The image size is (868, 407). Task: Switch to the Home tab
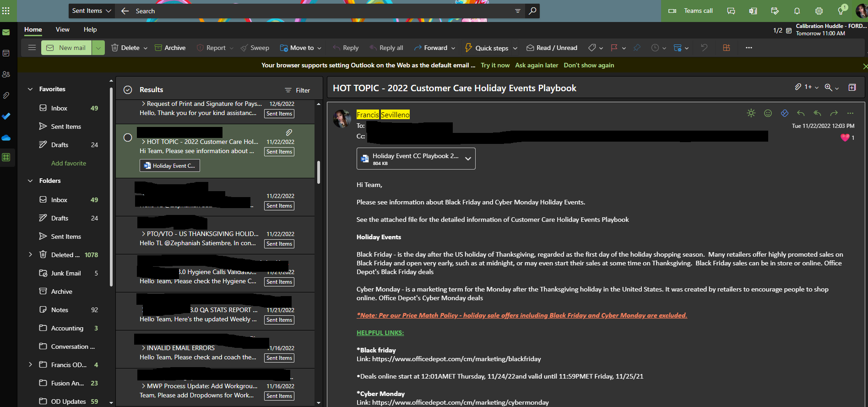33,29
